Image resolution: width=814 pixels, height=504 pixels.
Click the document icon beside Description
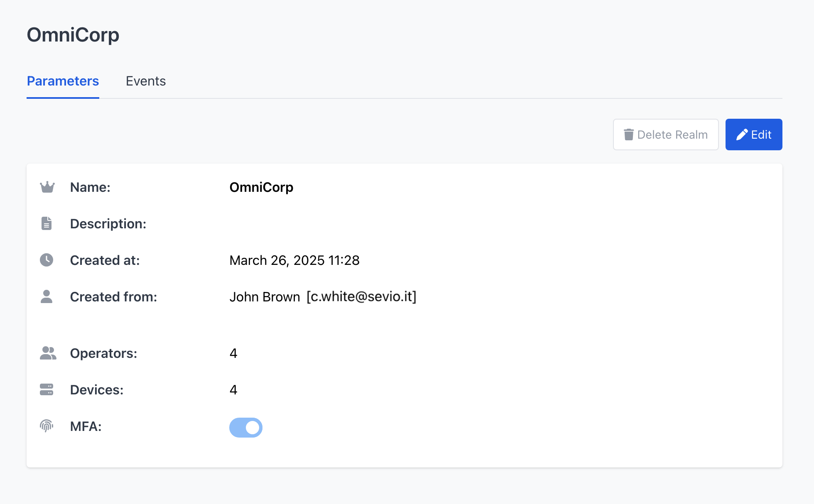[47, 223]
